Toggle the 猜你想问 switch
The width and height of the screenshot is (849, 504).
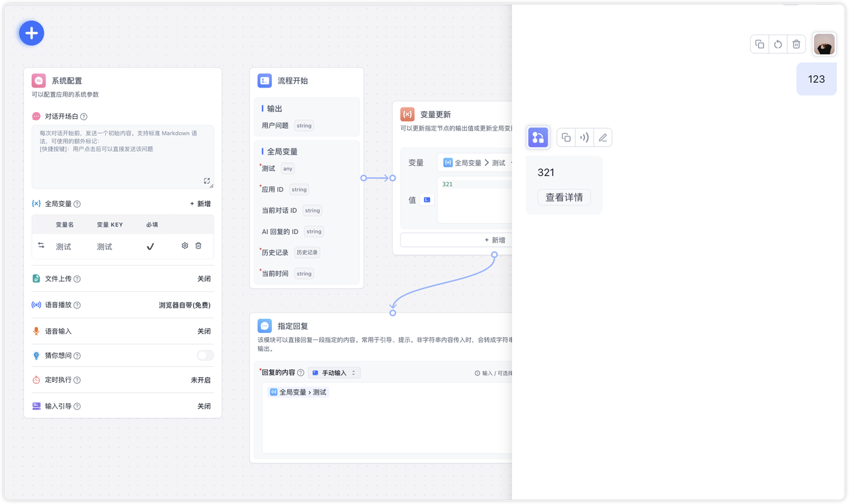click(x=205, y=355)
